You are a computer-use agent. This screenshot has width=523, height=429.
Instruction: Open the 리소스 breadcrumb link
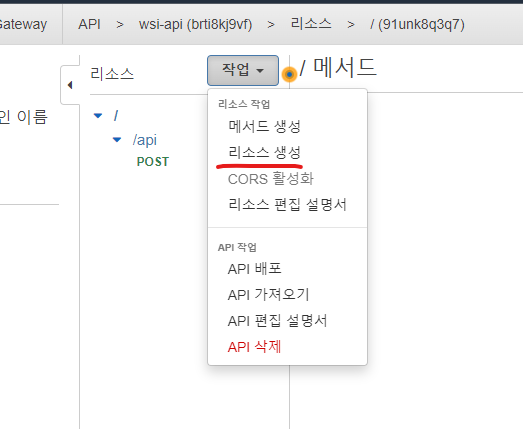311,24
